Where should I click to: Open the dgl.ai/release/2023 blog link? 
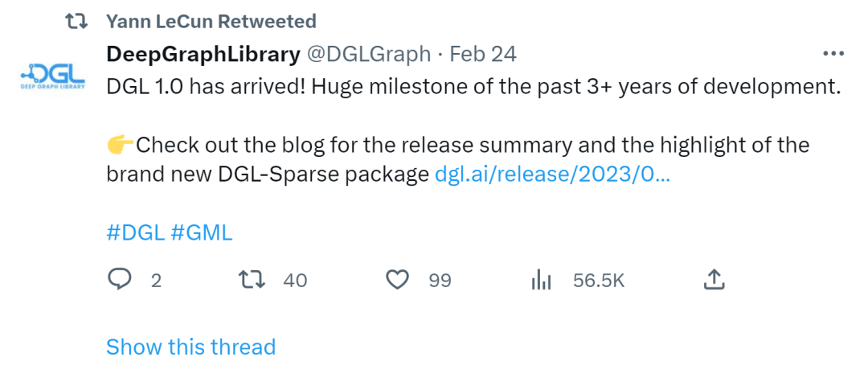click(x=551, y=175)
